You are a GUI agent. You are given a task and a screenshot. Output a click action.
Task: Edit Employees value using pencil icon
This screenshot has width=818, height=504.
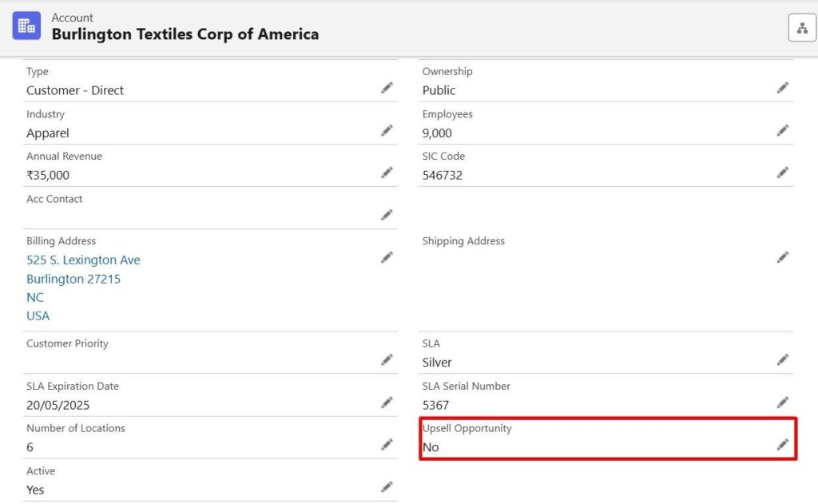783,130
